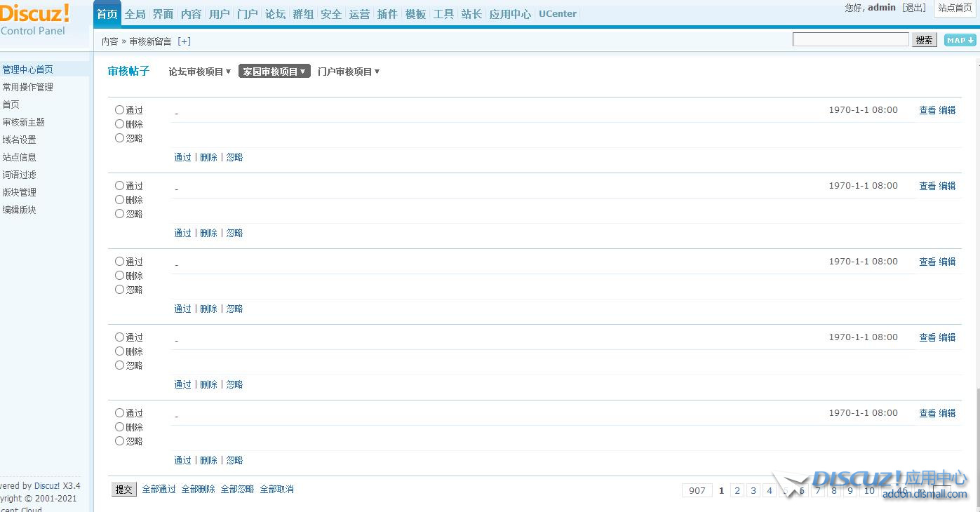
Task: Click the 退出 logout link
Action: tap(914, 8)
